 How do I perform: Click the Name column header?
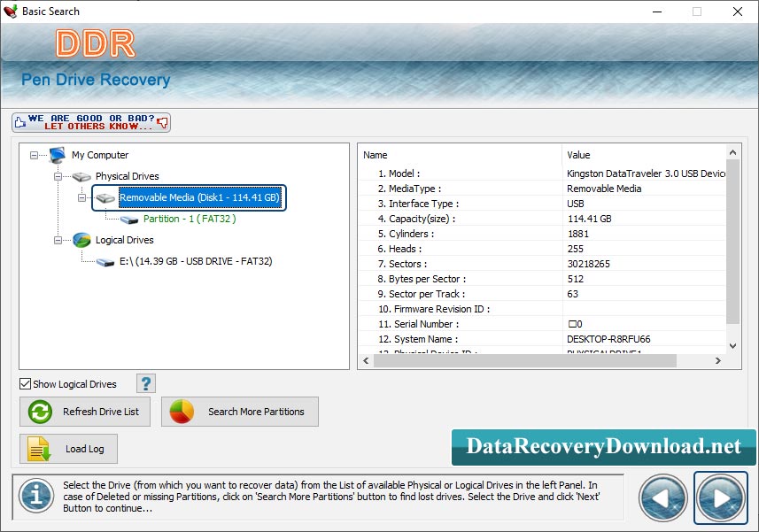pyautogui.click(x=461, y=155)
